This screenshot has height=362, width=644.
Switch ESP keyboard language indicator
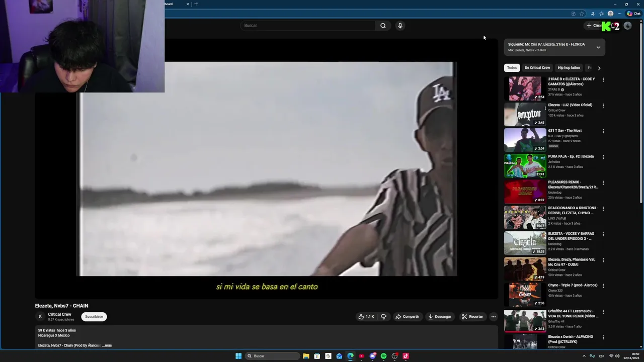pyautogui.click(x=602, y=356)
